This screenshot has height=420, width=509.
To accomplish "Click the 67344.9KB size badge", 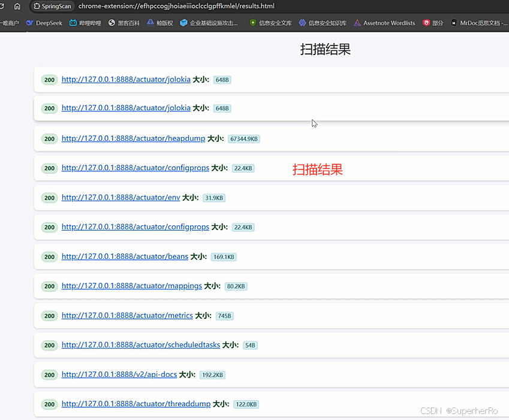I will click(244, 139).
